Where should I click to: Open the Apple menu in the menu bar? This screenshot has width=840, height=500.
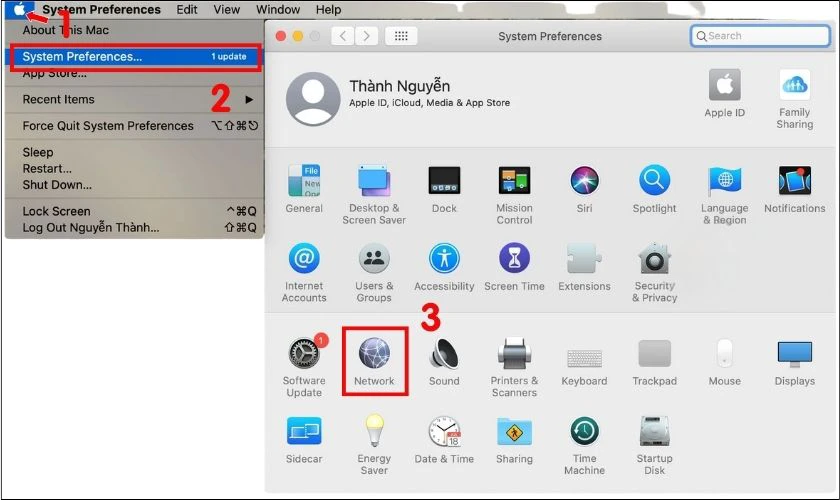coord(19,9)
